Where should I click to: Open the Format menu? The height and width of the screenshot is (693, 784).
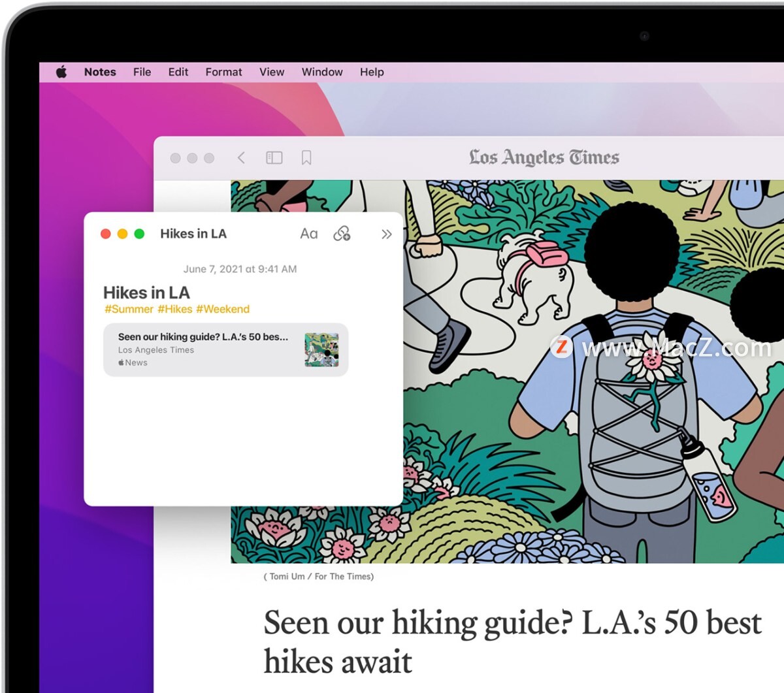tap(223, 72)
